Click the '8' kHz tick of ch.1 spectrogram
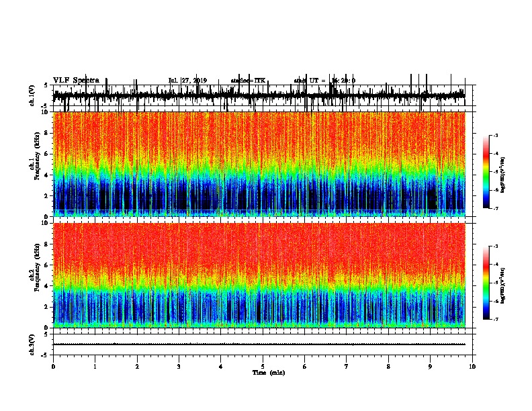This screenshot has width=532, height=411. [46, 133]
